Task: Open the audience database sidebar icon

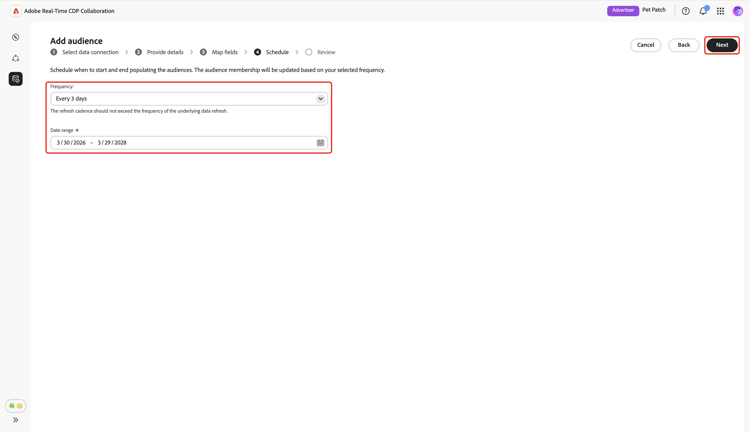Action: [16, 79]
